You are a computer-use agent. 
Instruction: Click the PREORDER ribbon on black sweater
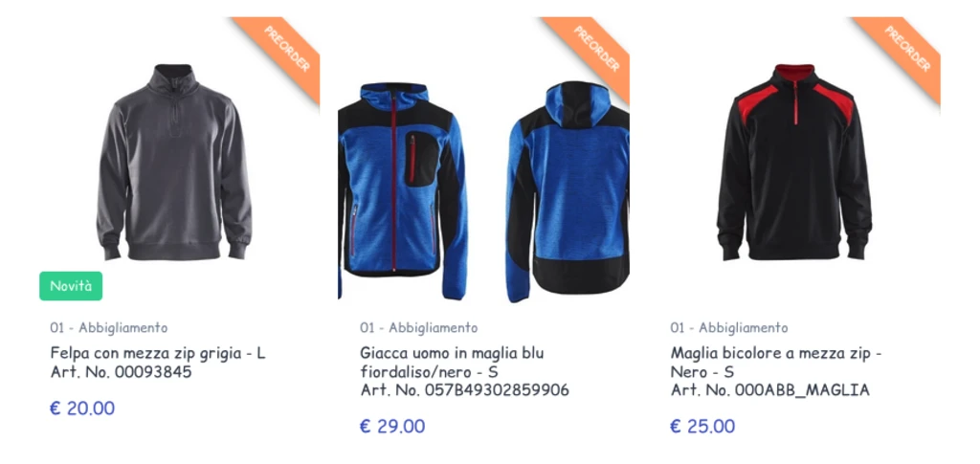[x=904, y=52]
